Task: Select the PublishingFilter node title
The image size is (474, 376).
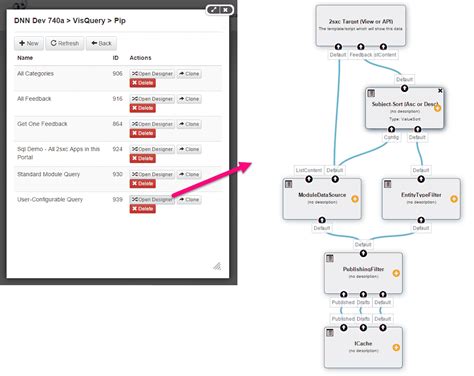Action: pyautogui.click(x=363, y=269)
